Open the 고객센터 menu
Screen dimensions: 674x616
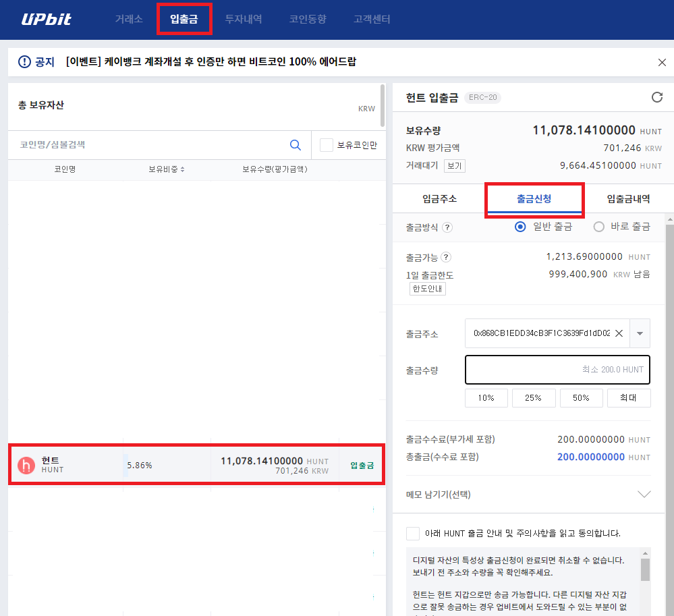[x=372, y=19]
